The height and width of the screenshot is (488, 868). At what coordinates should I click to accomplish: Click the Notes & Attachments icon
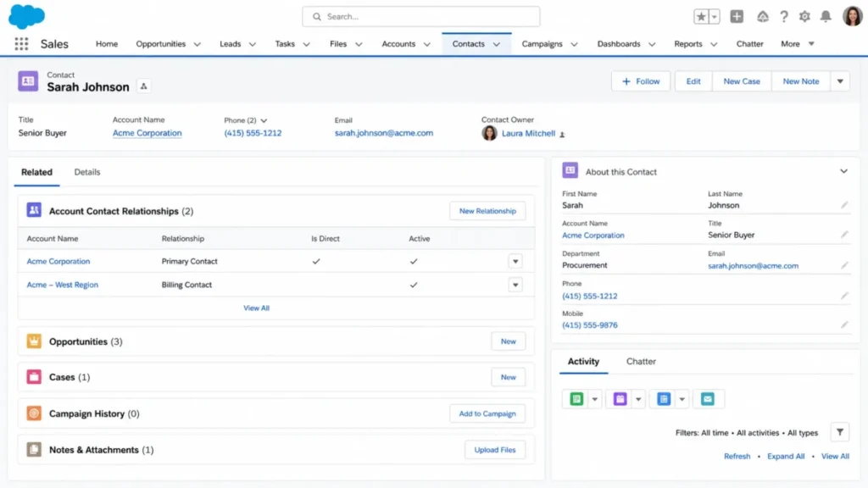point(34,449)
